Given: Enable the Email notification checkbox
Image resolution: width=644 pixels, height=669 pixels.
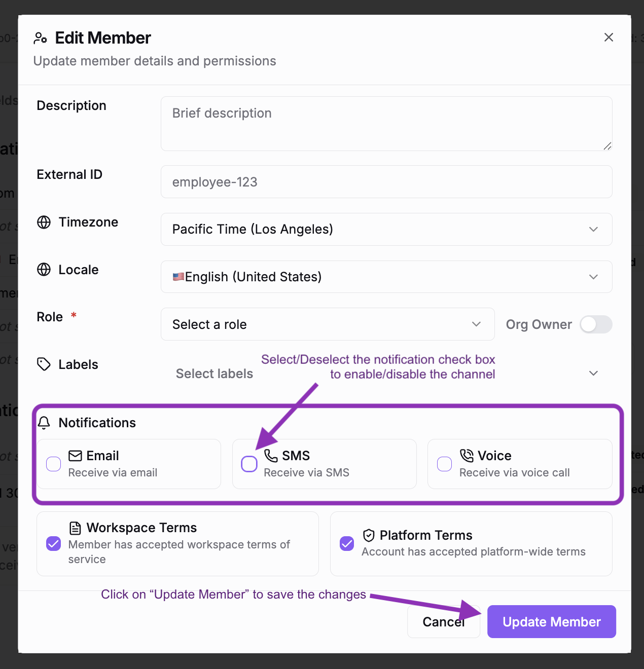Looking at the screenshot, I should [x=53, y=463].
